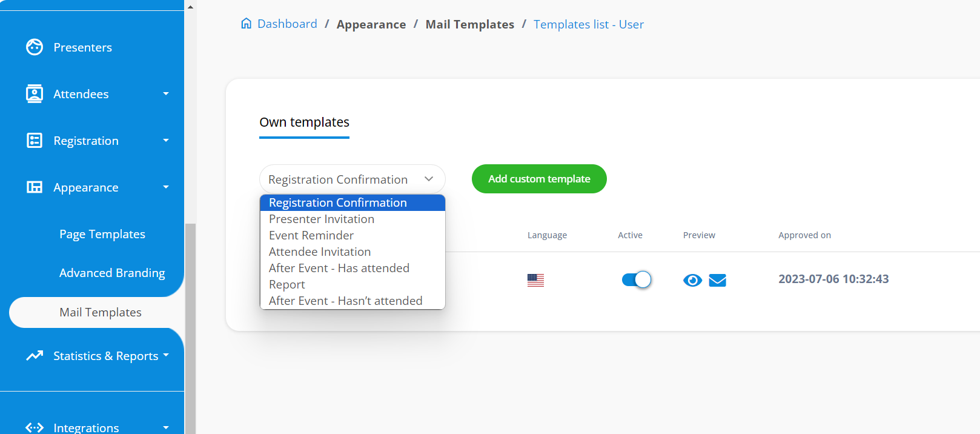Click the US flag language icon
980x434 pixels.
[x=535, y=280]
